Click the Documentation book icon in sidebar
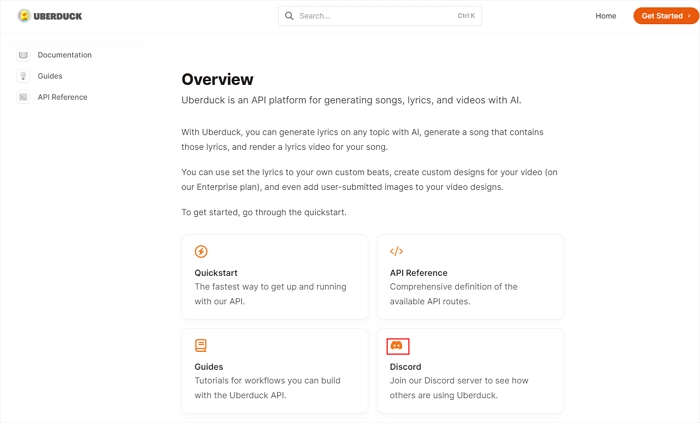Image resolution: width=700 pixels, height=423 pixels. coord(23,55)
